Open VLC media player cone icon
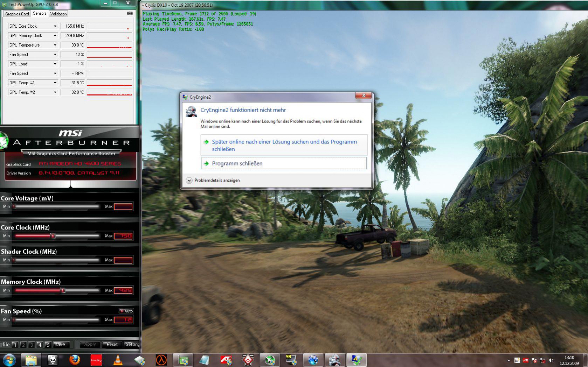The image size is (588, 367). pos(118,360)
